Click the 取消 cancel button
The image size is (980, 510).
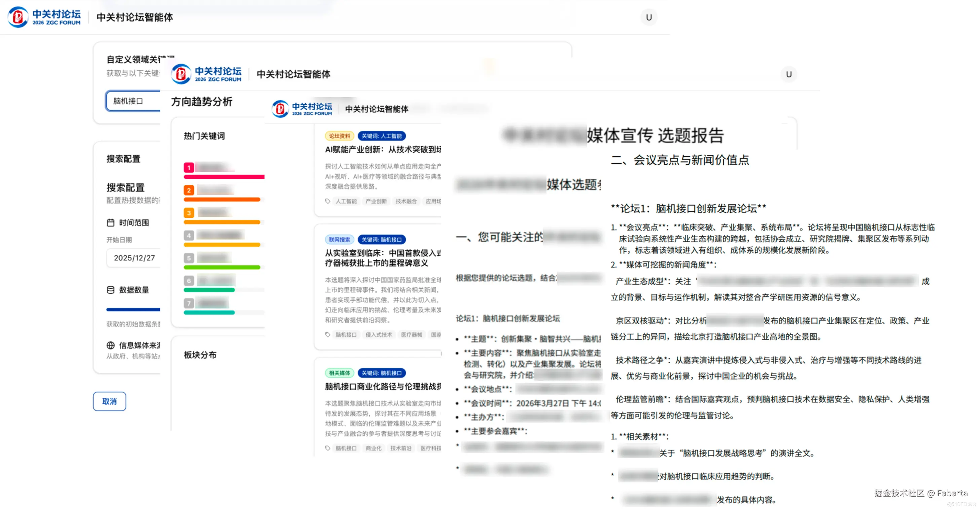coord(109,401)
